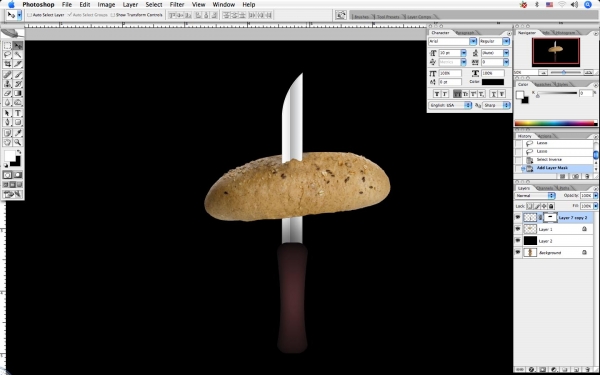This screenshot has width=600, height=375.
Task: Select the Shape tool
Action: 18,122
